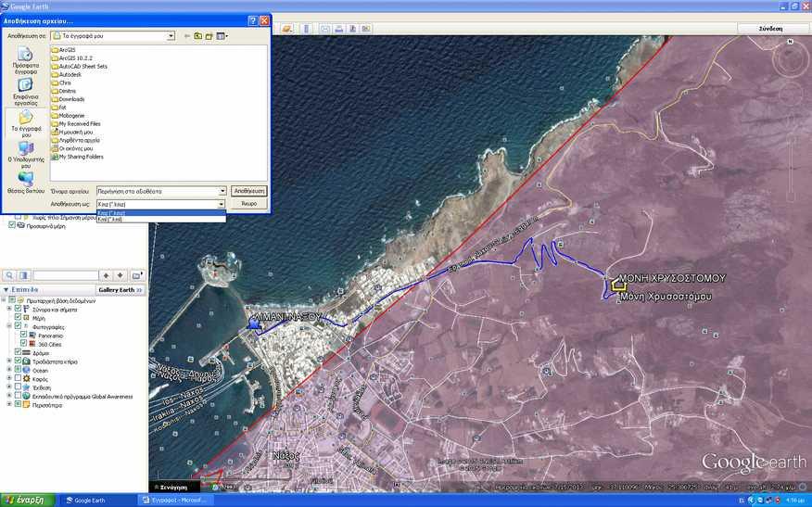Viewport: 812px width, 507px height.
Task: Switch to Έγγραφο1 Microsoft taskbar button
Action: pos(175,501)
